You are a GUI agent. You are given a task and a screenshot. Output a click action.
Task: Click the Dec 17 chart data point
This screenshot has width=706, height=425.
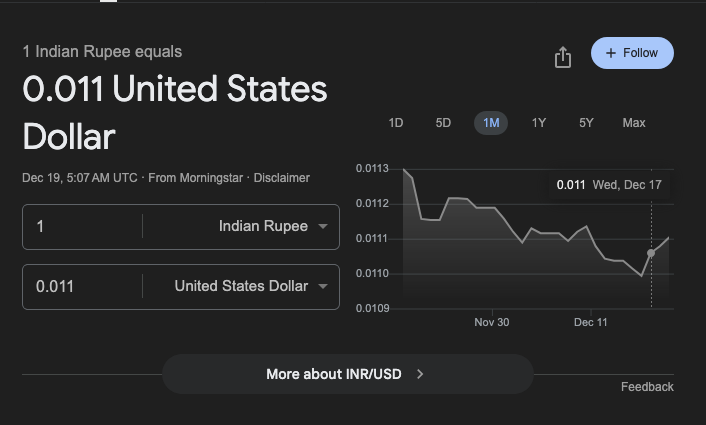(x=651, y=253)
